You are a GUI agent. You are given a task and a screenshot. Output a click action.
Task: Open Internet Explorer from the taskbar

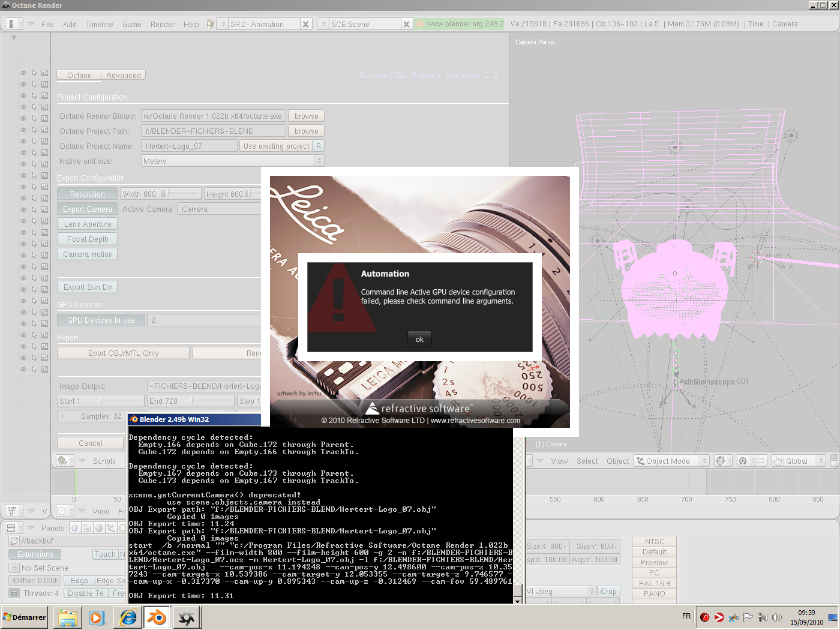pos(128,617)
